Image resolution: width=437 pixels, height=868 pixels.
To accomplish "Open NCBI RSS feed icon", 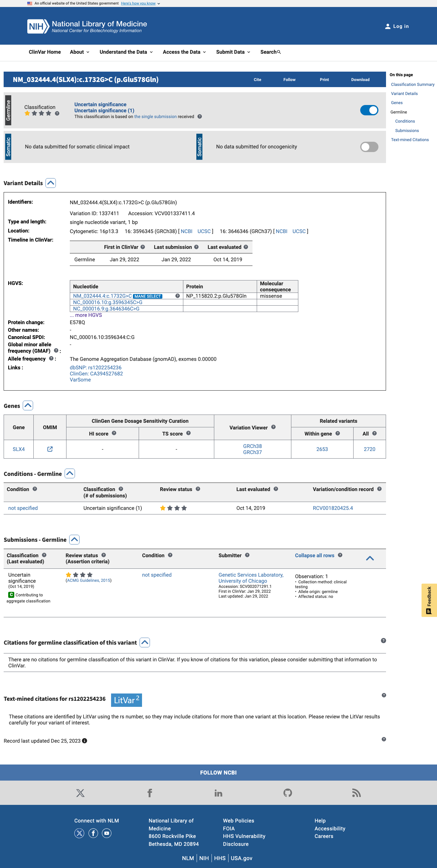I will [357, 793].
